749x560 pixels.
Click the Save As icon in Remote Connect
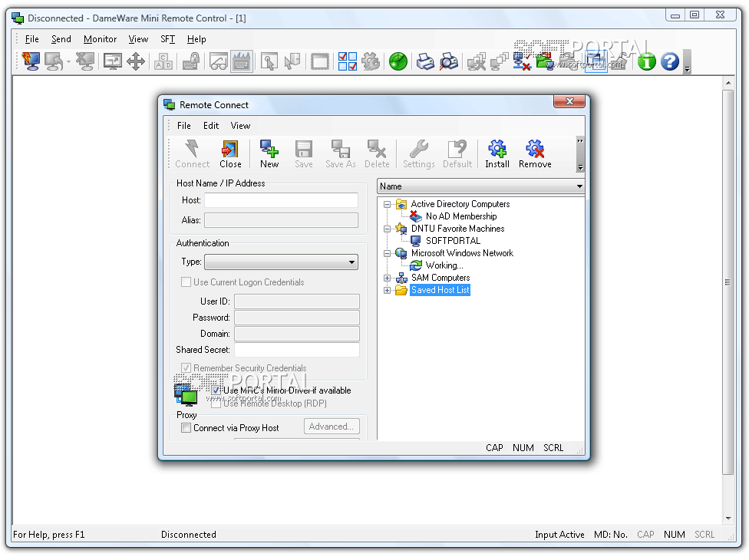[341, 153]
